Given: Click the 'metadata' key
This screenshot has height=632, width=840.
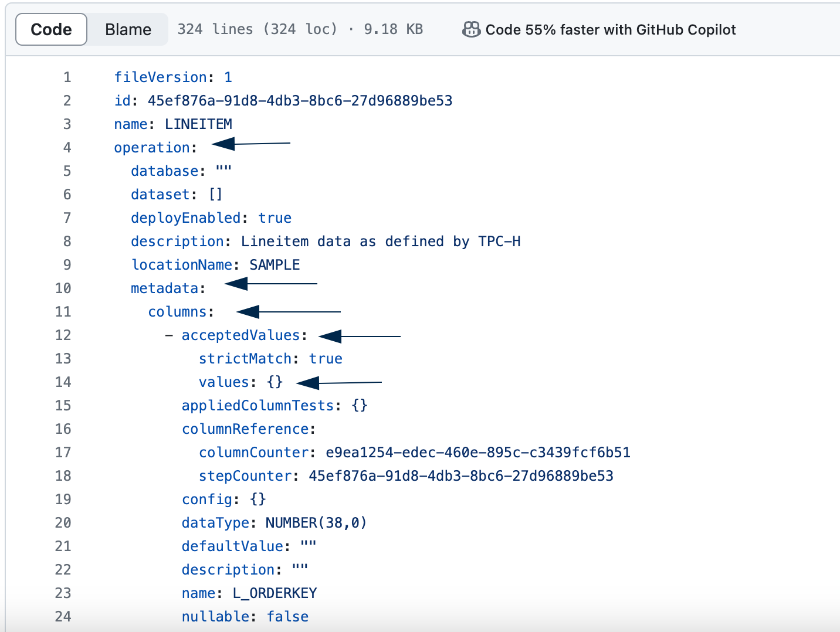Looking at the screenshot, I should (165, 288).
